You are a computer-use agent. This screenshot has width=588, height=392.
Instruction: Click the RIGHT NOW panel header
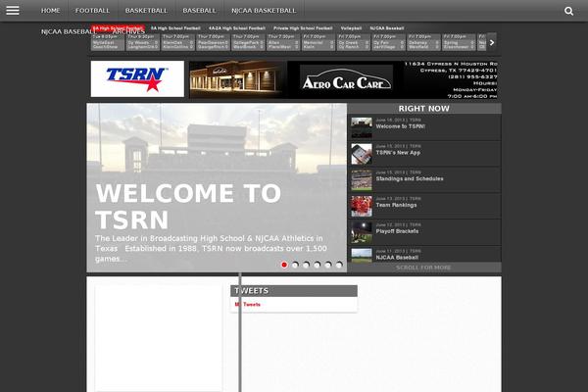[424, 109]
